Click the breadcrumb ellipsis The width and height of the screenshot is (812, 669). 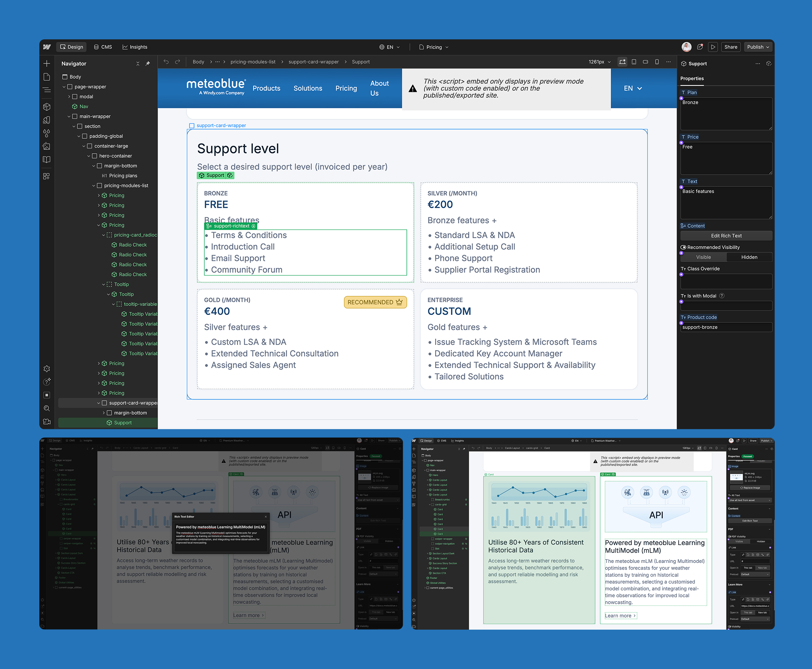coord(217,62)
